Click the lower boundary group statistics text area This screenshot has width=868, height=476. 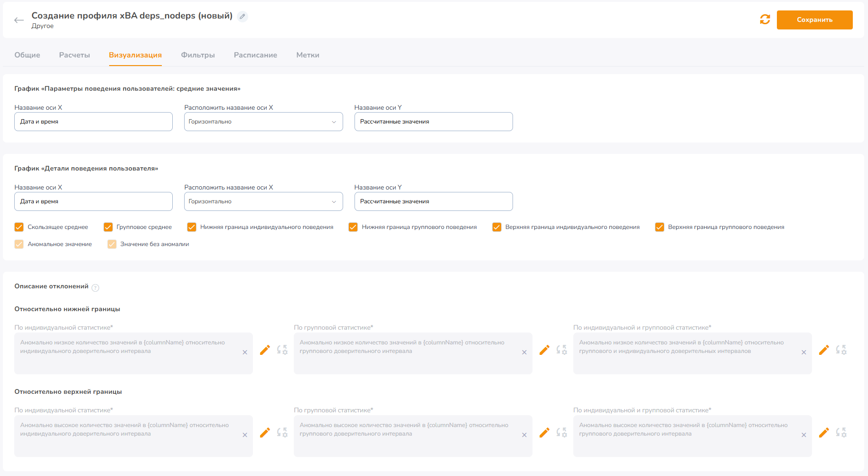pos(413,353)
